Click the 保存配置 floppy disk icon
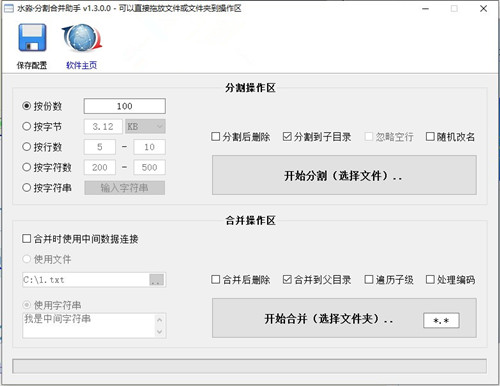 pyautogui.click(x=32, y=38)
